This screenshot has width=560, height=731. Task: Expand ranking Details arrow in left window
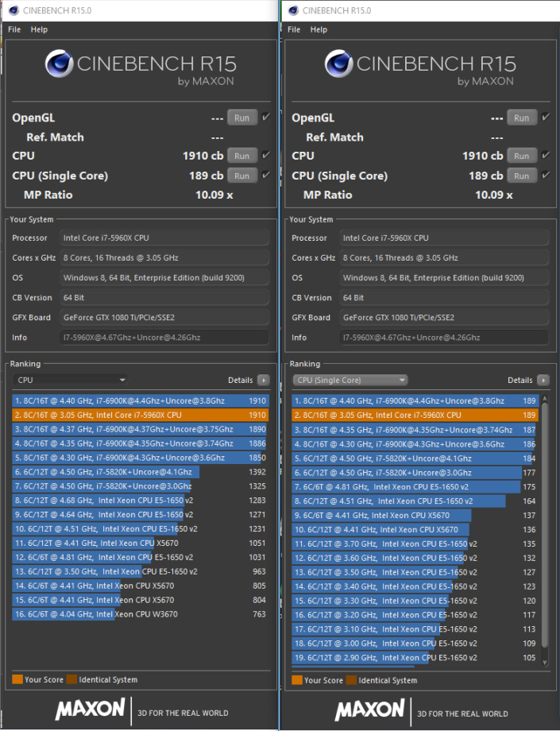[263, 380]
